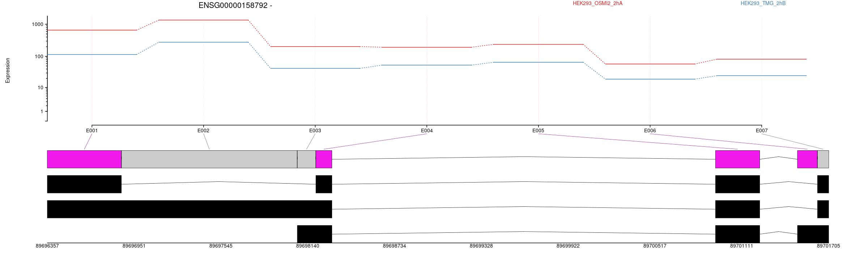
Task: Click exon label E007
Action: click(762, 130)
